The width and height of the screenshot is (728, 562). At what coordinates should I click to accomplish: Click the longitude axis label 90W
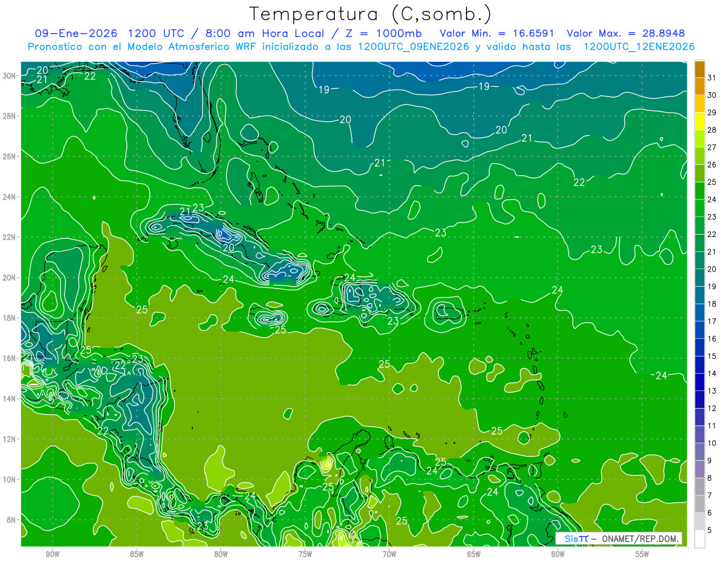[x=53, y=554]
